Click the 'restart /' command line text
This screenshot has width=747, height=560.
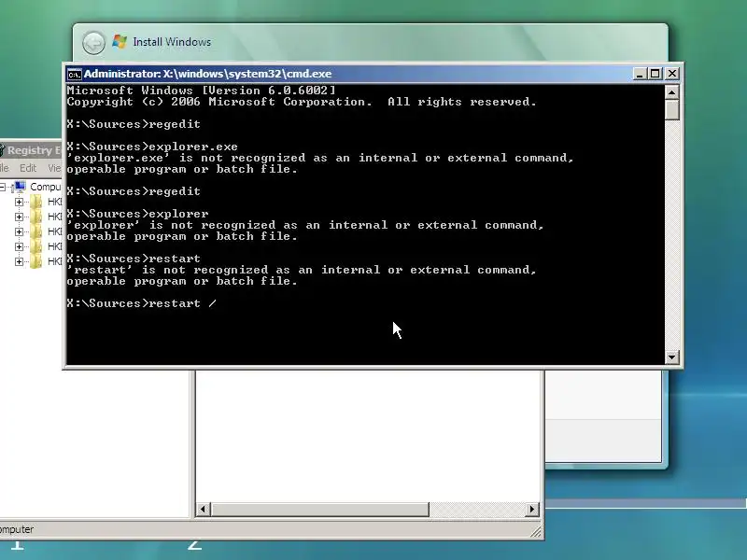[x=142, y=303]
